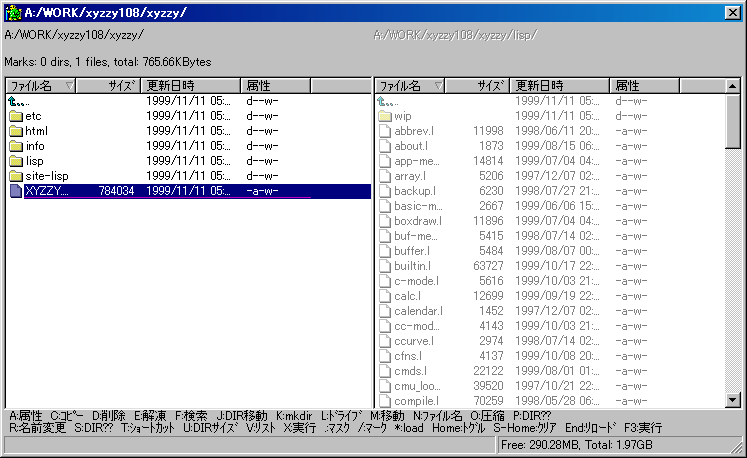Viewport: 747px width, 458px height.
Task: Click the calendar.l file icon
Action: (x=385, y=311)
